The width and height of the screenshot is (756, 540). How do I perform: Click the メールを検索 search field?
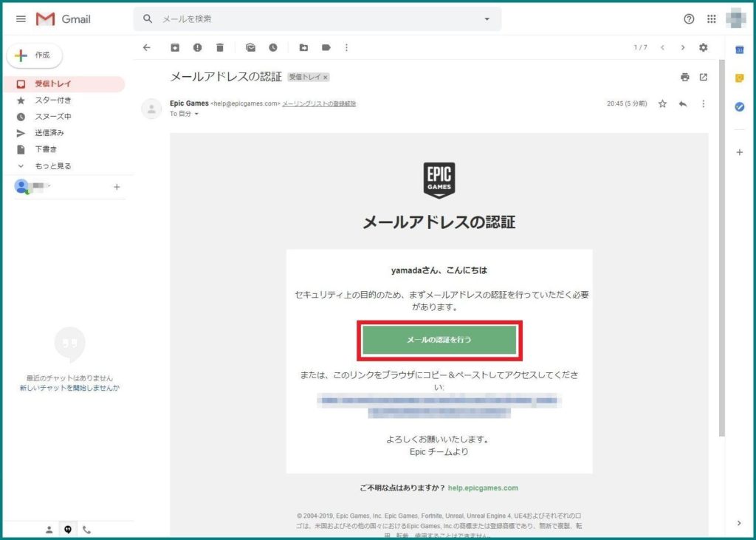[x=318, y=18]
